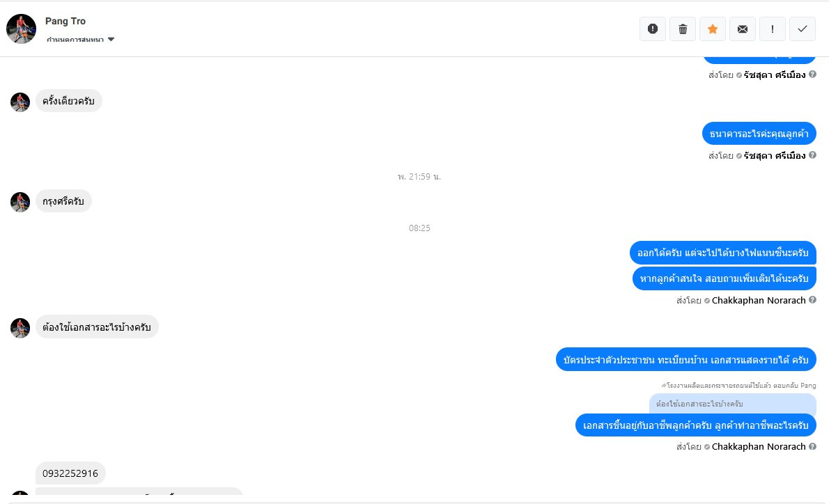Expand the dropdown arrow under Pang Tro
829x504 pixels.
[111, 40]
